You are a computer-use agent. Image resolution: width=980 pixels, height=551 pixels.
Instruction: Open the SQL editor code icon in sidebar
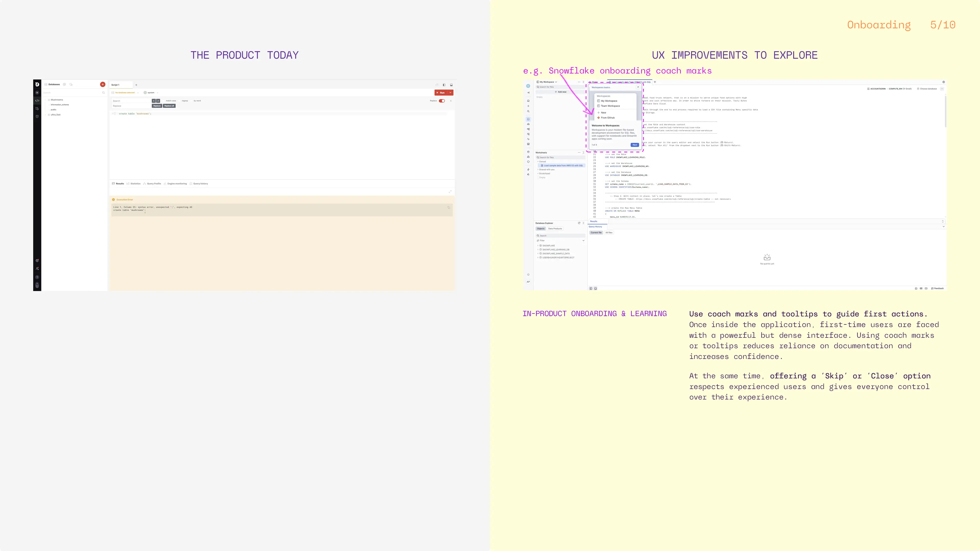point(37,101)
